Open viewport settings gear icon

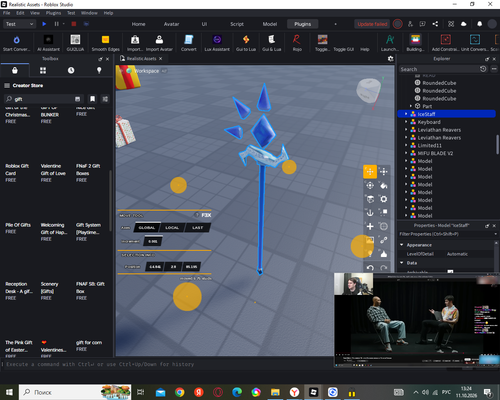390,59
